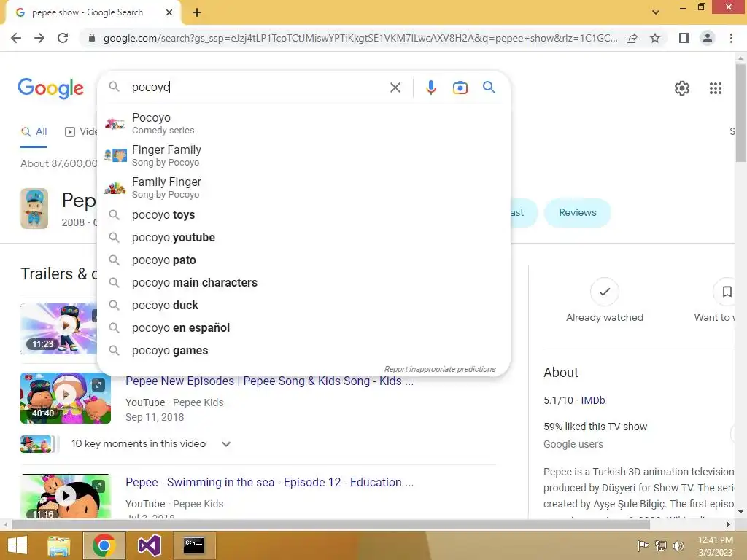Click the horizontal scrollbar thumb
Screen dimensions: 747x560
tap(331, 525)
